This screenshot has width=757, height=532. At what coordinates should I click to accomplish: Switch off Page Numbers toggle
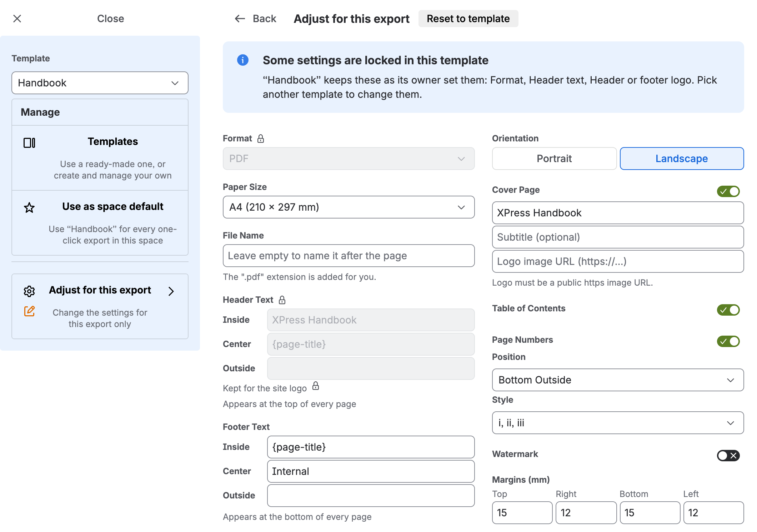tap(728, 341)
